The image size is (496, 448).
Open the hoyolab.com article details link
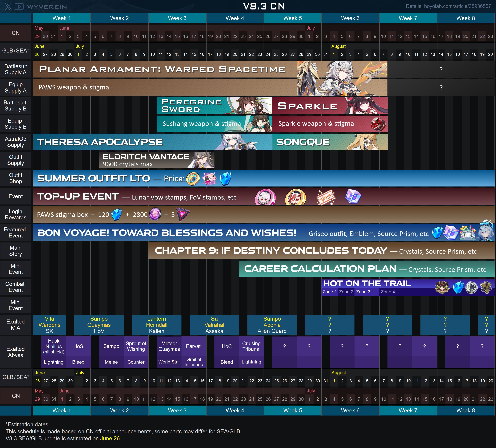[x=448, y=6]
